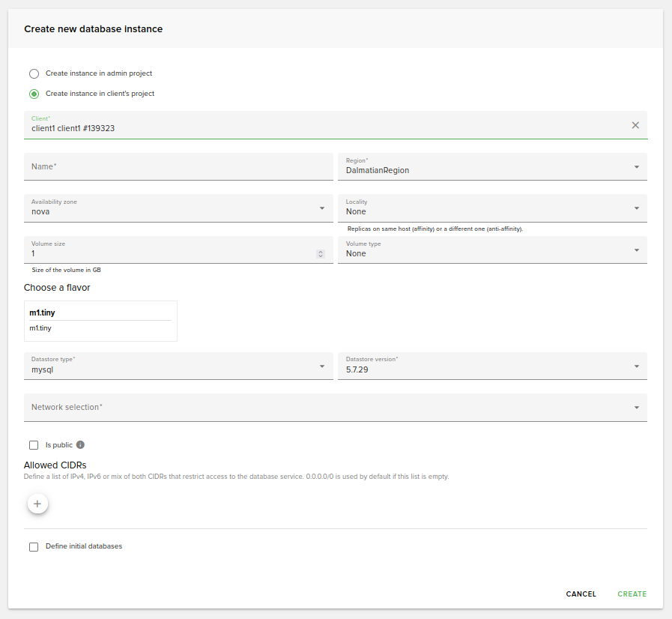Check Define initial databases
Screen dimensions: 672x619
[x=34, y=546]
